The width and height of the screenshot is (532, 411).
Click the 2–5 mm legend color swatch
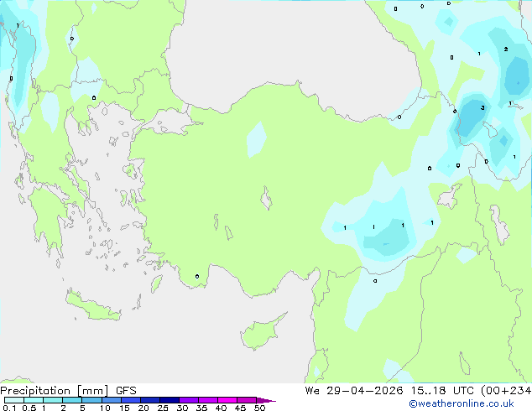72,400
